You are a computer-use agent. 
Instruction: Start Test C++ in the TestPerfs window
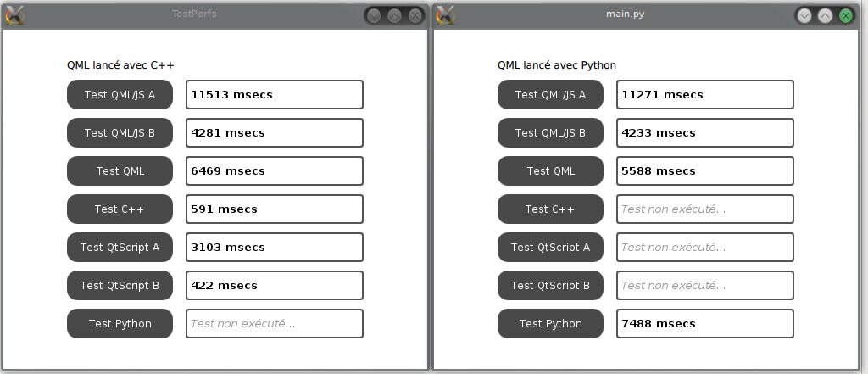pos(120,209)
